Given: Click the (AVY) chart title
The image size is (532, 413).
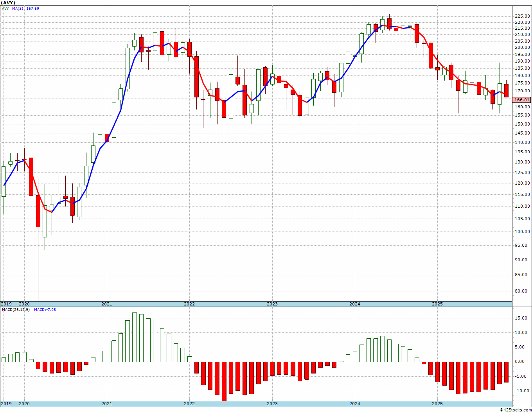Looking at the screenshot, I should coord(8,3).
